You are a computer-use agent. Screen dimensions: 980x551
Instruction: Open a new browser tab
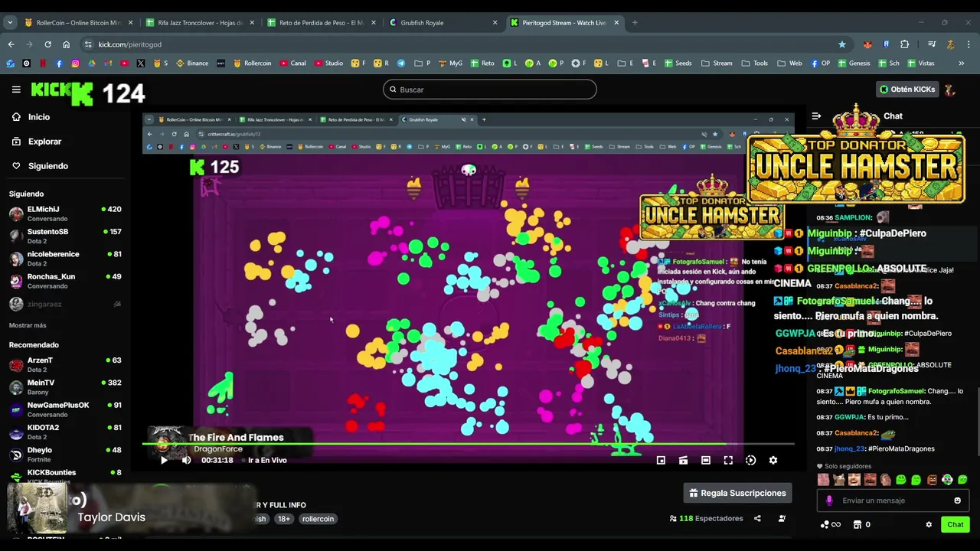coord(635,23)
